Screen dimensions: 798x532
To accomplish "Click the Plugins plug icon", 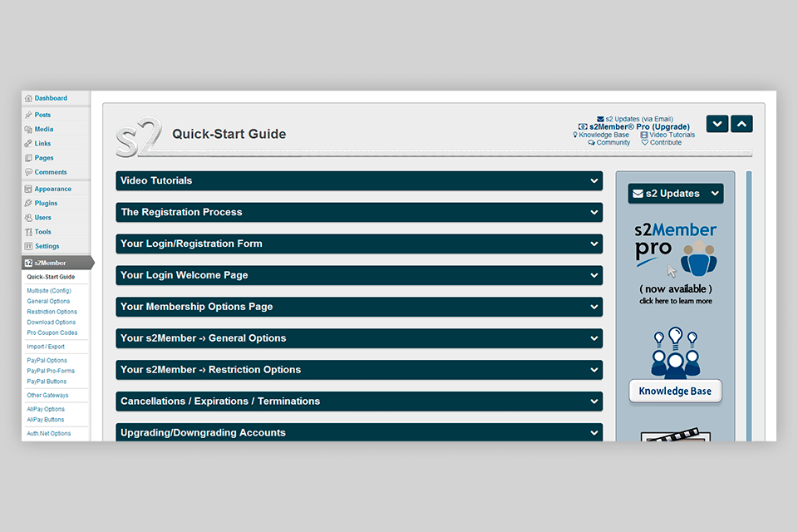I will (28, 203).
